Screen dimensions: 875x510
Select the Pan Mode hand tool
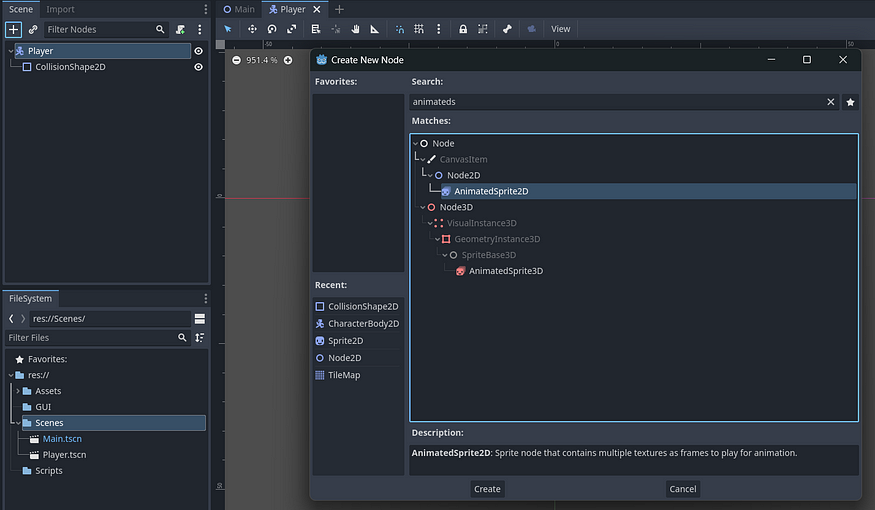(355, 29)
